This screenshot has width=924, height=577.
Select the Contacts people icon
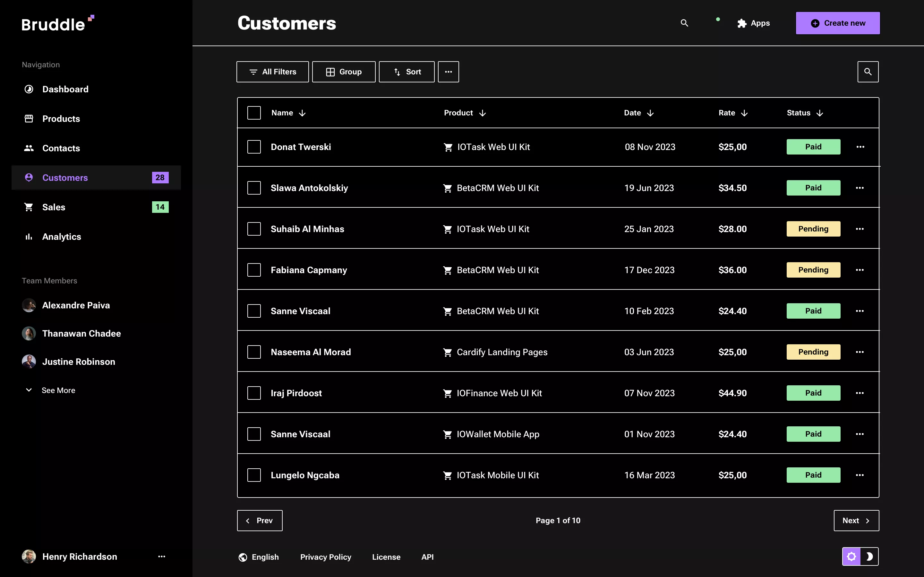point(29,148)
